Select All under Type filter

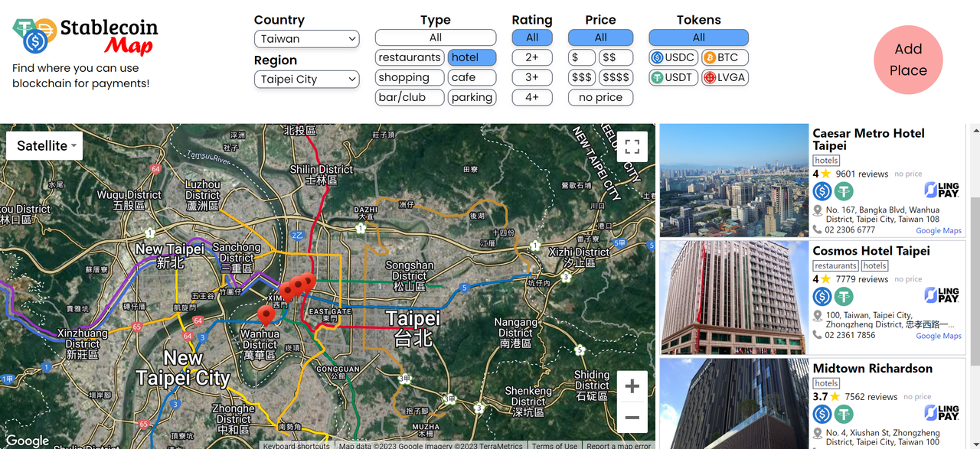tap(436, 37)
